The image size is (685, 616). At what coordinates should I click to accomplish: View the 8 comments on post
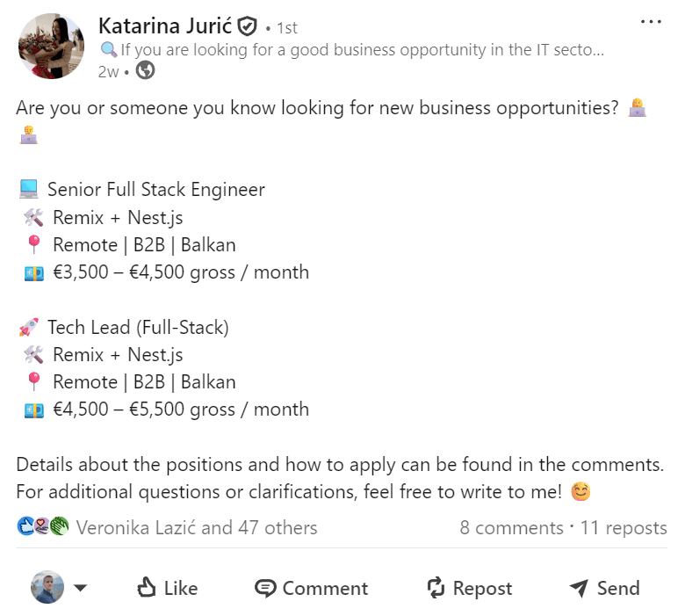511,528
